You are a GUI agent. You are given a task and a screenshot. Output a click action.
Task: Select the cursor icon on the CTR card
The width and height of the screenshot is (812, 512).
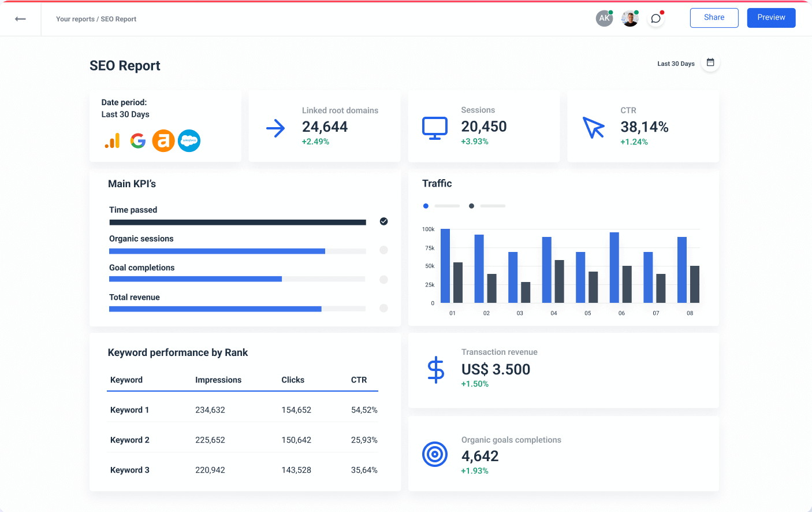594,128
